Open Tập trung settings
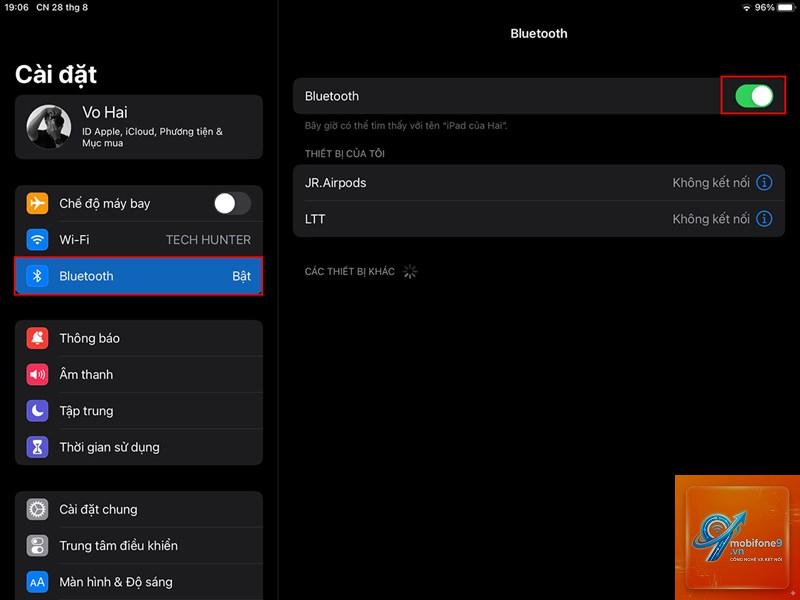The image size is (800, 600). pyautogui.click(x=139, y=411)
